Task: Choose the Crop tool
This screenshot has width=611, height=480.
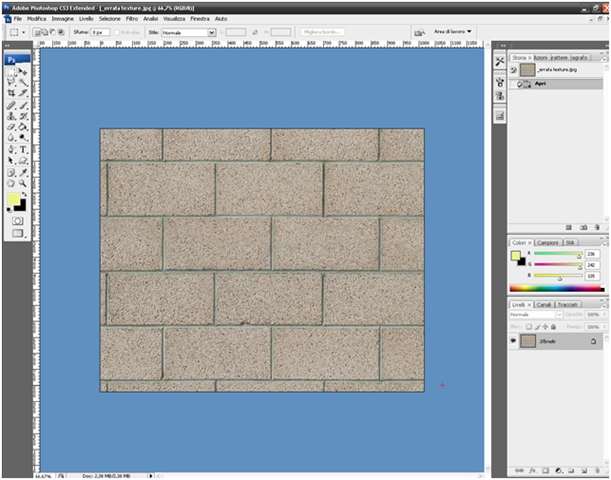Action: point(11,93)
